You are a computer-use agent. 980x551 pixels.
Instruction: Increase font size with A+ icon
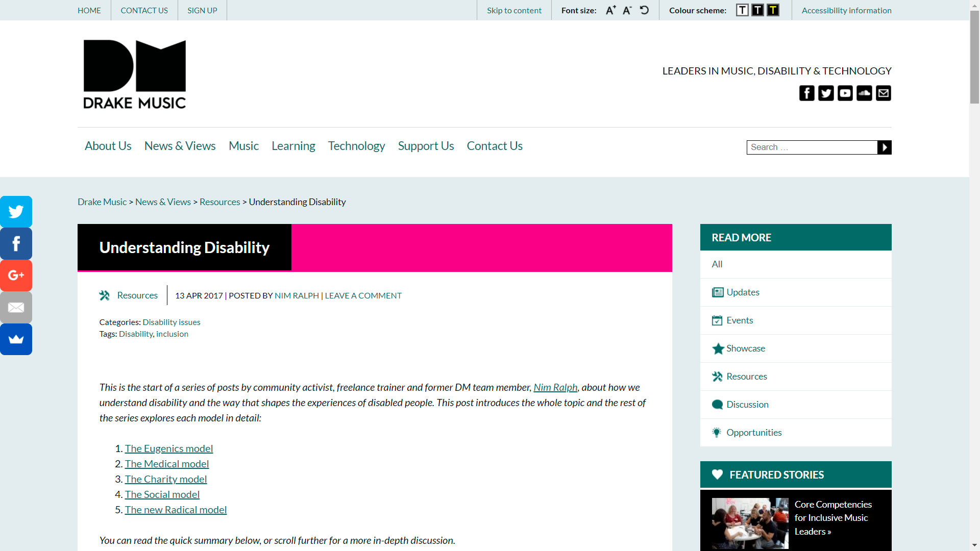pyautogui.click(x=610, y=10)
